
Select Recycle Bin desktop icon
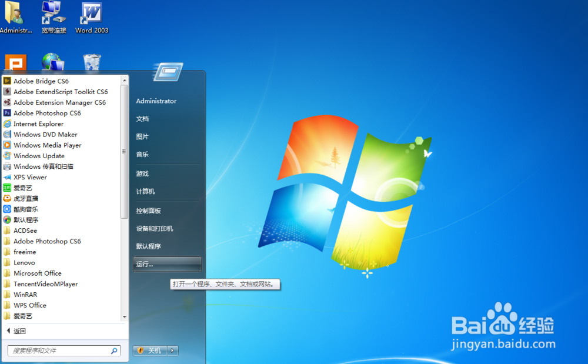pyautogui.click(x=92, y=62)
